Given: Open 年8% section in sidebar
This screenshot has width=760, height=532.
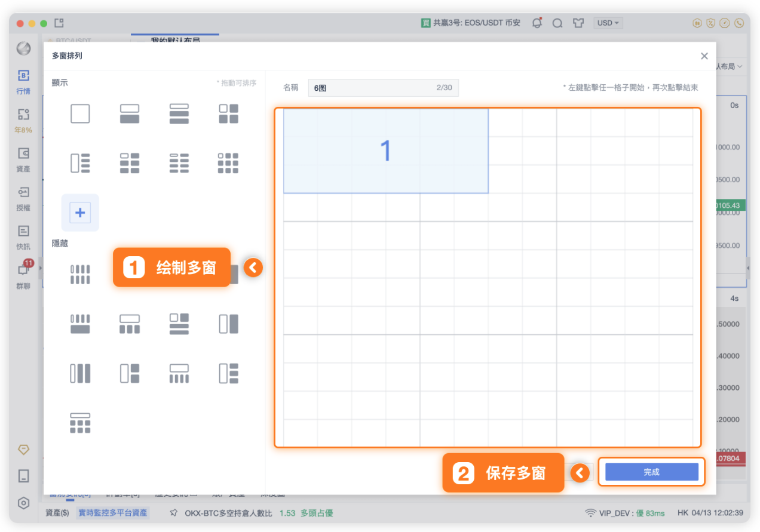Looking at the screenshot, I should pos(23,121).
